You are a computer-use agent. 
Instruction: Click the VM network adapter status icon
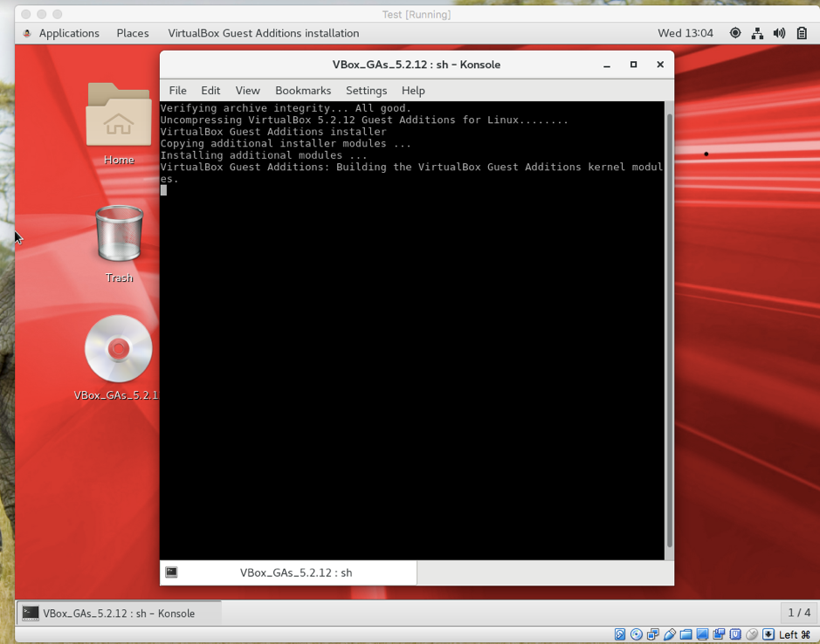pyautogui.click(x=652, y=634)
